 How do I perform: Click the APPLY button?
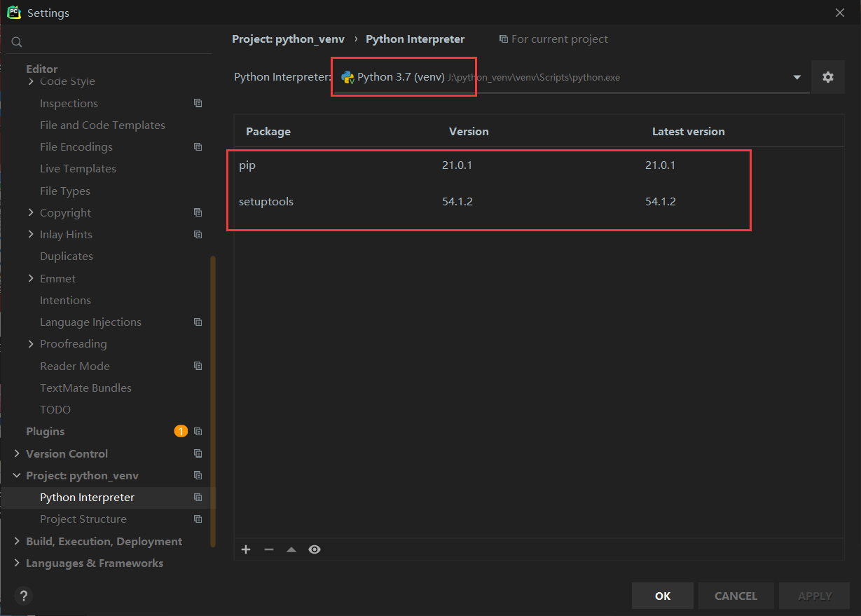(x=815, y=596)
